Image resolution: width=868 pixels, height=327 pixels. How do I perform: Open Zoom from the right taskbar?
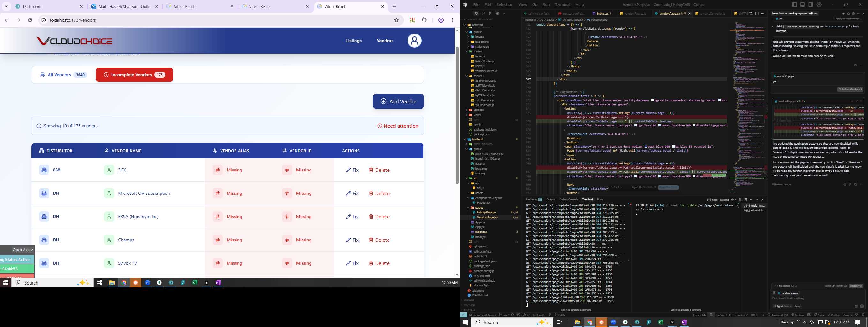pyautogui.click(x=613, y=322)
